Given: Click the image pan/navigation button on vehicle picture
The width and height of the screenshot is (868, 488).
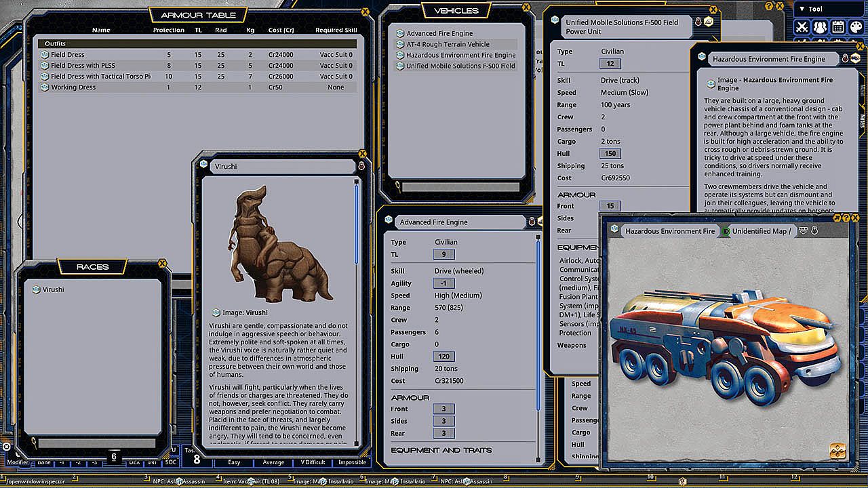Looking at the screenshot, I should [x=837, y=451].
